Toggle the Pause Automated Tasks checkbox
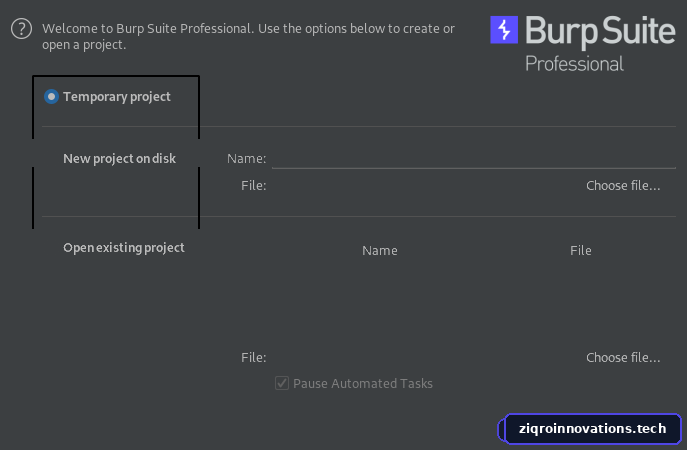687x450 pixels. [x=282, y=383]
